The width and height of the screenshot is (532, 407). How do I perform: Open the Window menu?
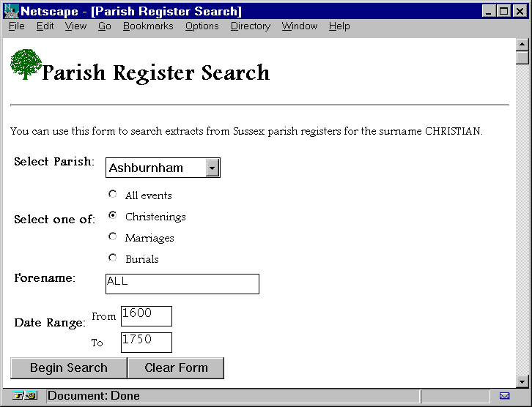[x=300, y=26]
